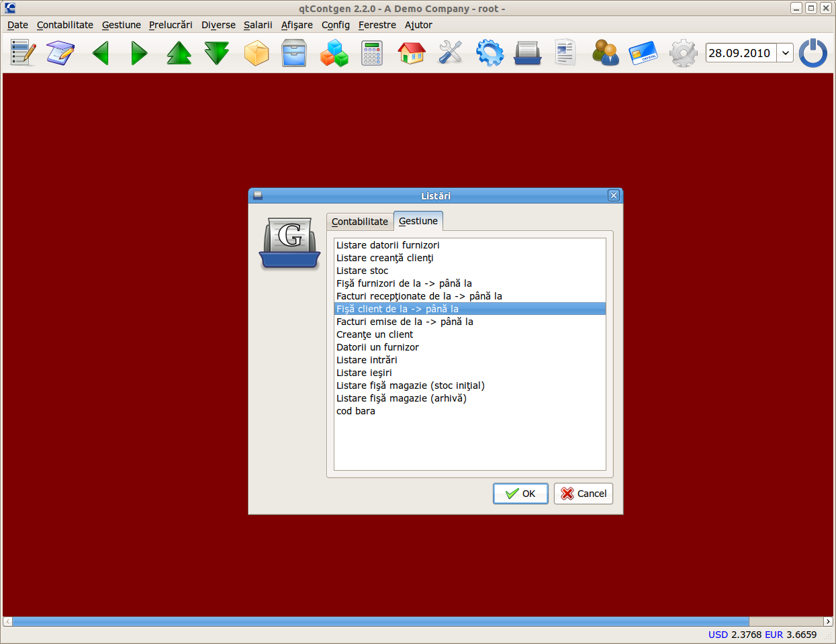The height and width of the screenshot is (644, 836).
Task: Go to next record with right green arrow
Action: click(139, 52)
